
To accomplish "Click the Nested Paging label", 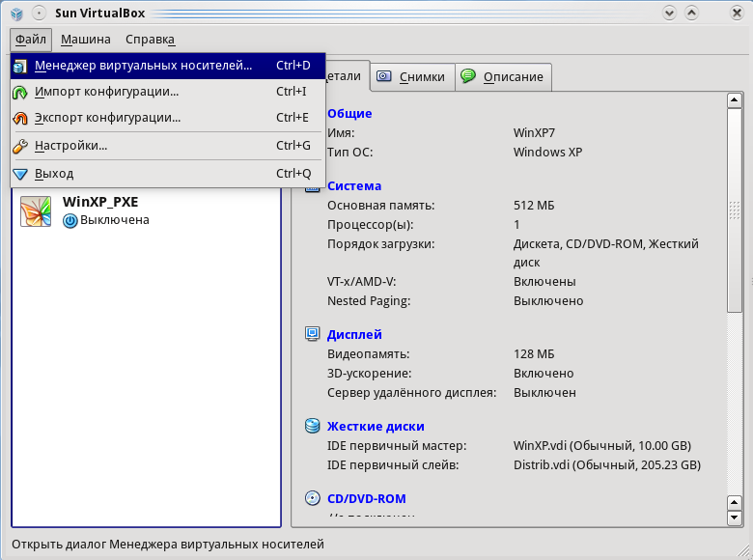I will pyautogui.click(x=369, y=301).
